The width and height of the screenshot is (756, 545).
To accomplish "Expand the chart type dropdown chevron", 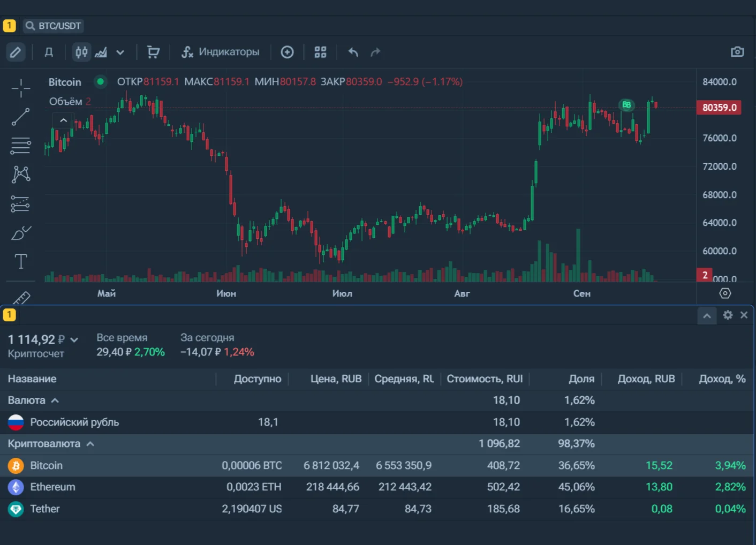I will 120,52.
